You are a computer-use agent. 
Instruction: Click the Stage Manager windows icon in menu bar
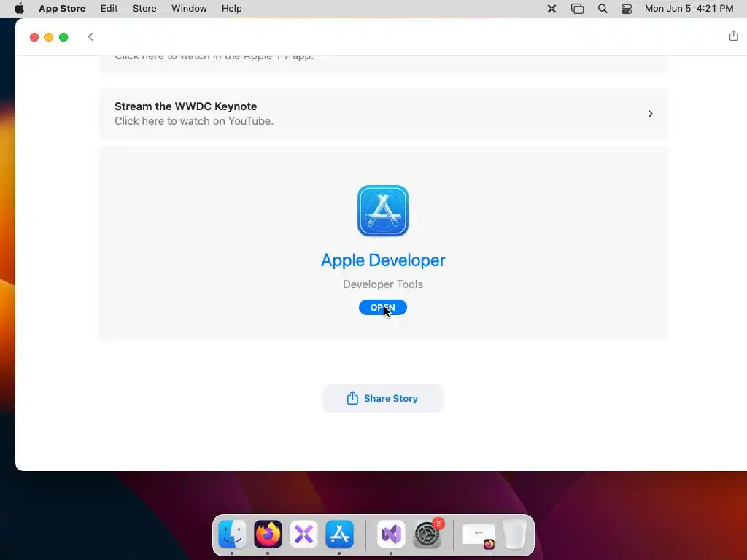point(578,9)
